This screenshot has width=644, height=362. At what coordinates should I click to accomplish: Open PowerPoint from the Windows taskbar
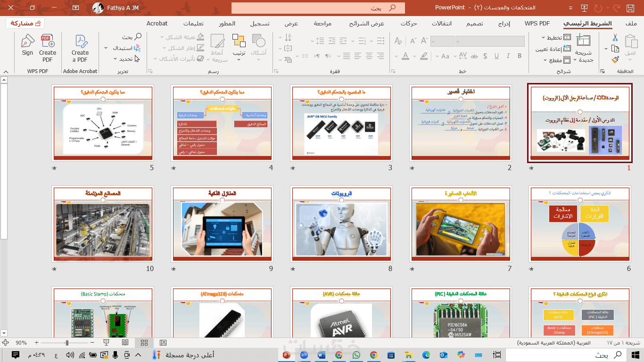(x=286, y=355)
